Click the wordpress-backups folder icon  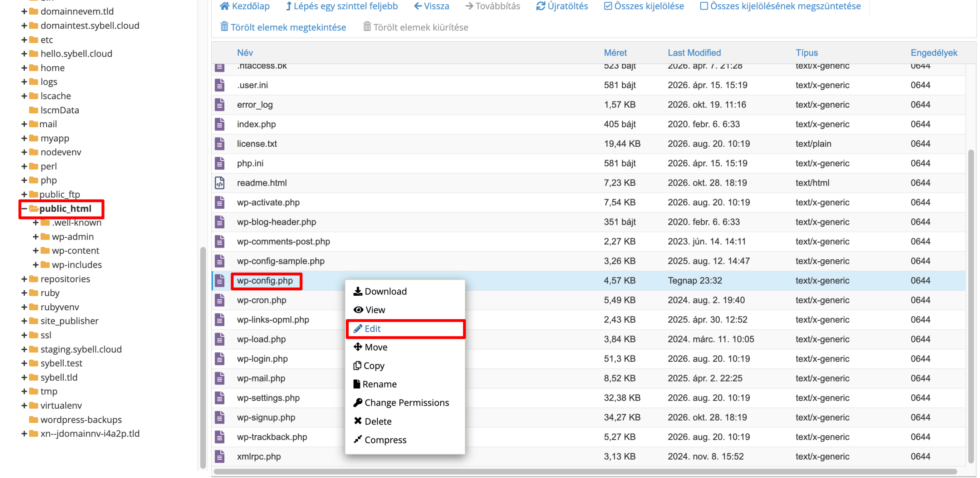click(x=34, y=420)
